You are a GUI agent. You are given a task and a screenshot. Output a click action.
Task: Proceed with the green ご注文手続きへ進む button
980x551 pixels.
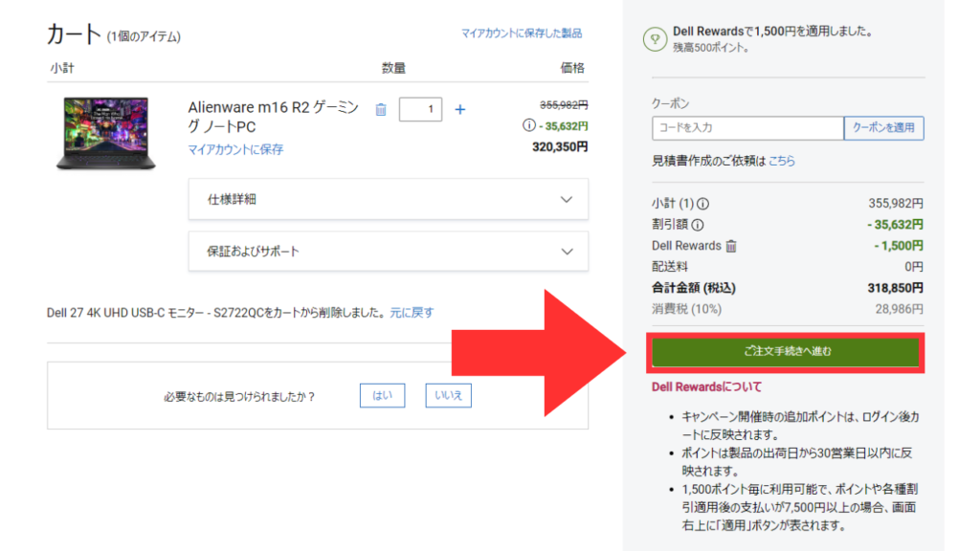pyautogui.click(x=787, y=352)
